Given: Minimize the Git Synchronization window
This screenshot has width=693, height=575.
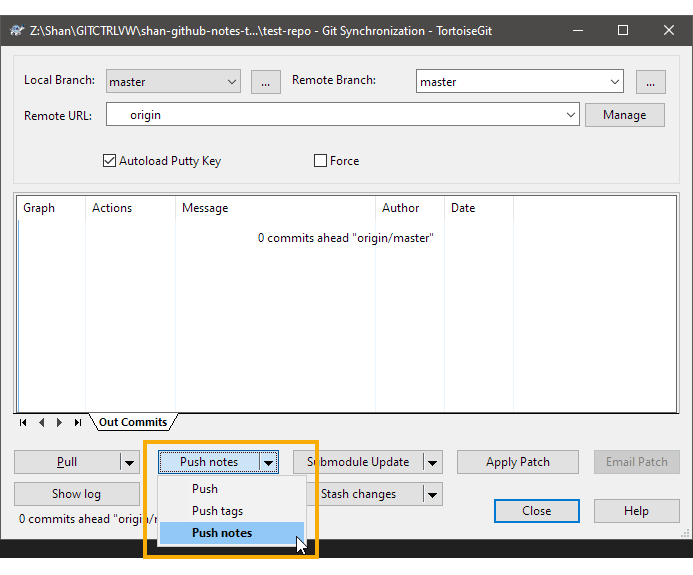Looking at the screenshot, I should point(578,30).
